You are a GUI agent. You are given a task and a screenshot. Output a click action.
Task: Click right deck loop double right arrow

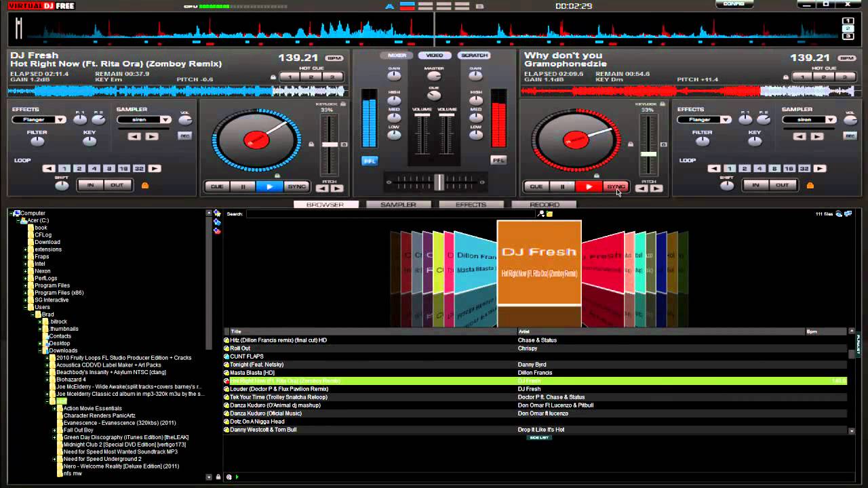click(x=820, y=169)
